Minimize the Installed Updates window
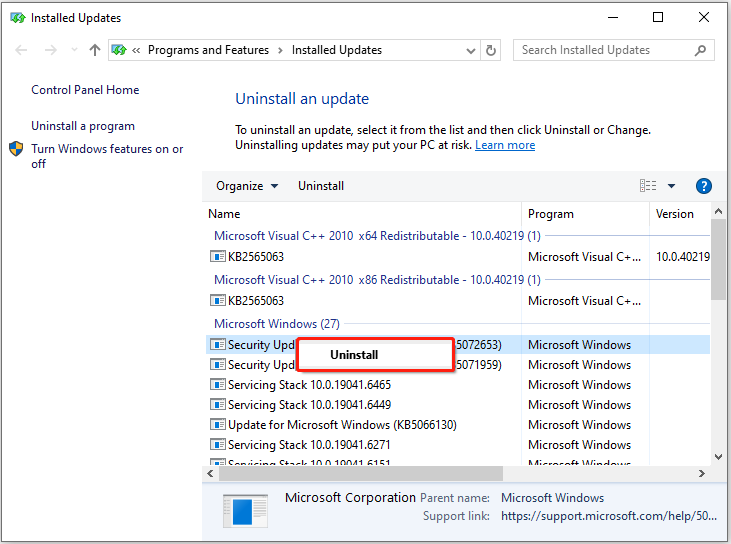Viewport: 731px width, 544px height. pos(613,17)
